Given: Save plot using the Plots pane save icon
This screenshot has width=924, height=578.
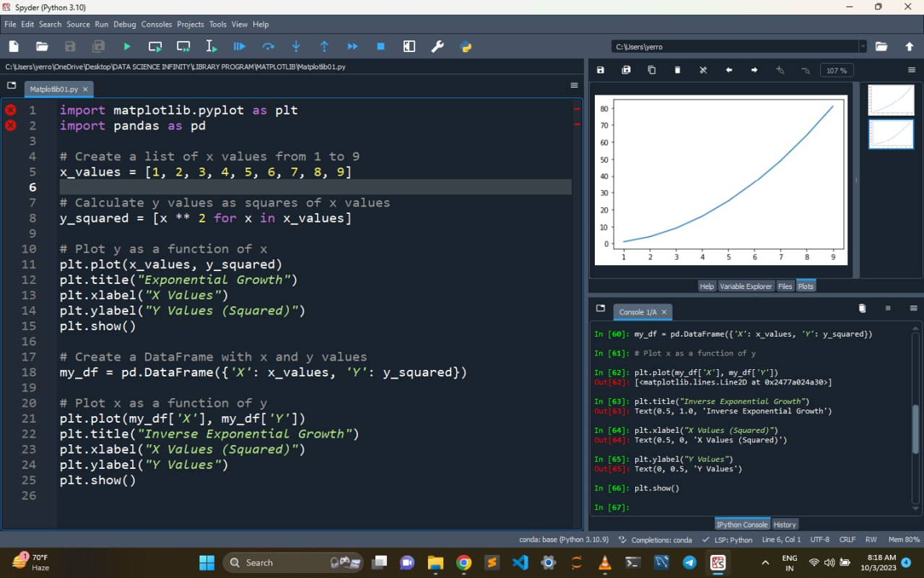Looking at the screenshot, I should pos(601,70).
